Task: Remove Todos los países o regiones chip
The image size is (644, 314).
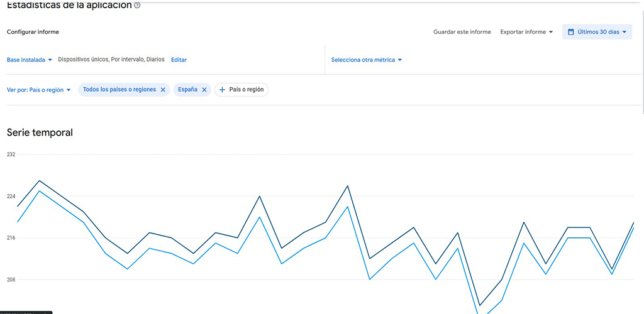Action: (163, 90)
